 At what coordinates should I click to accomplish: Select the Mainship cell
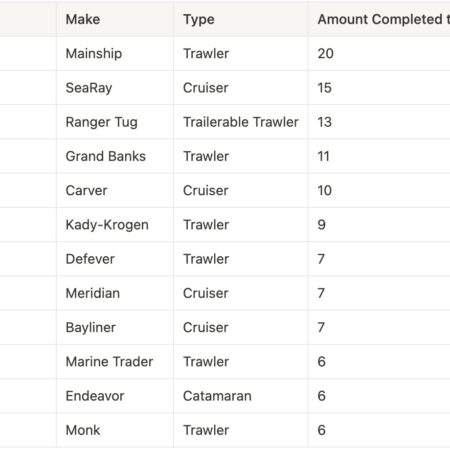pos(115,54)
